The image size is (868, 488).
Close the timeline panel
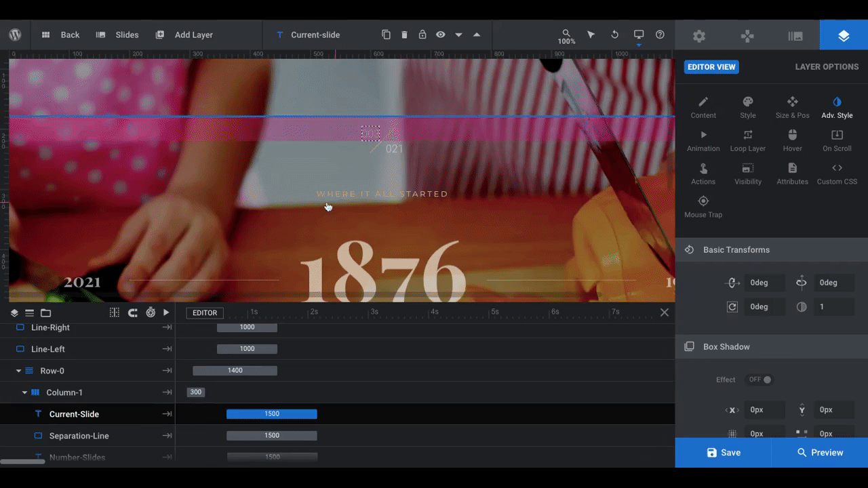(x=665, y=312)
